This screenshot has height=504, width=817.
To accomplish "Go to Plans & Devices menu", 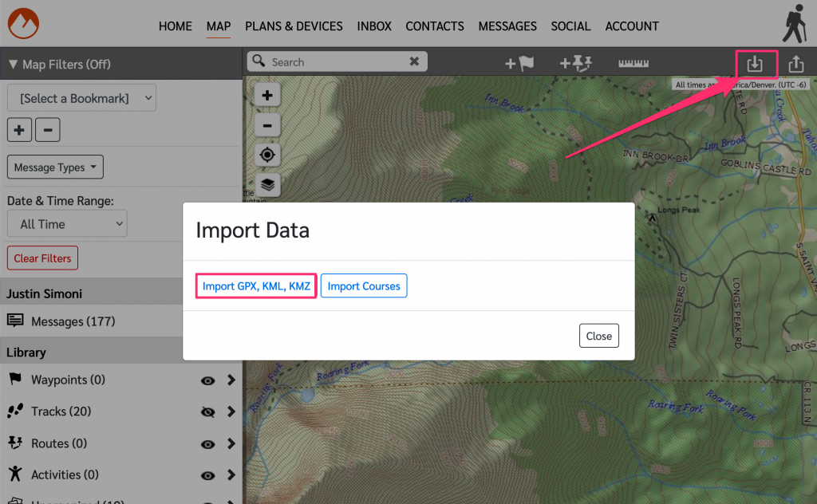I will click(294, 26).
